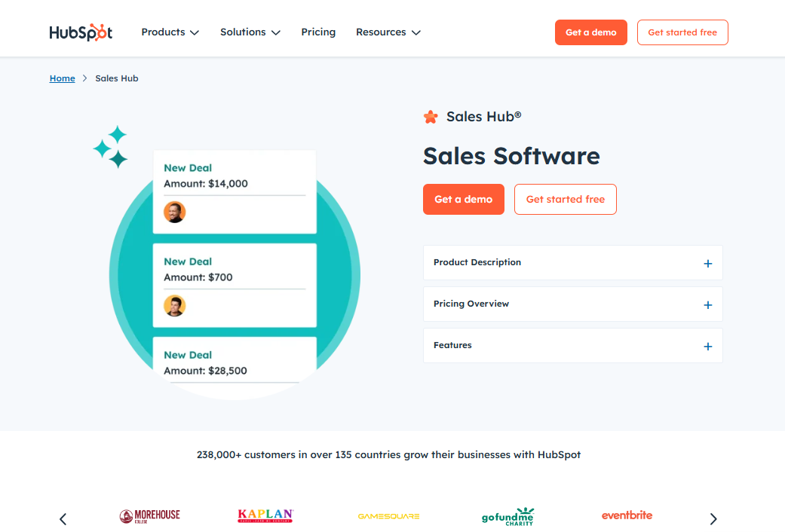Click the Eventbrite logo
Viewport: 785px width, 532px height.
tap(627, 515)
